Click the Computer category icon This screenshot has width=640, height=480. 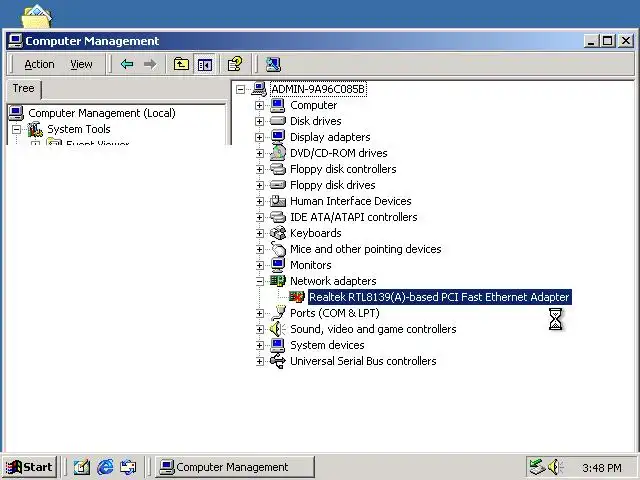[278, 105]
